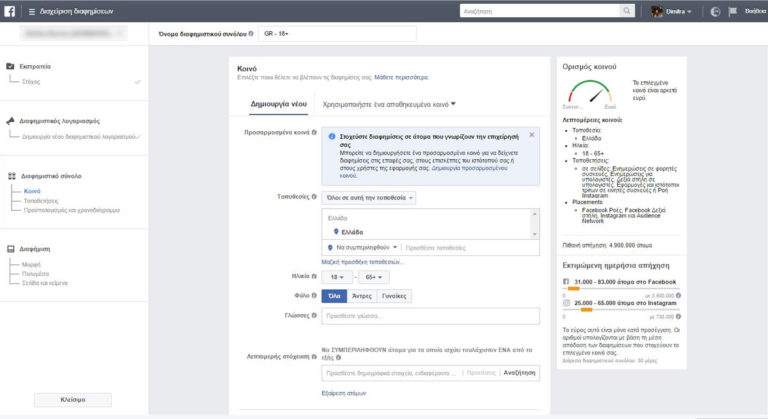Select Γυναίκες gender option
Image resolution: width=768 pixels, height=419 pixels.
click(x=394, y=296)
